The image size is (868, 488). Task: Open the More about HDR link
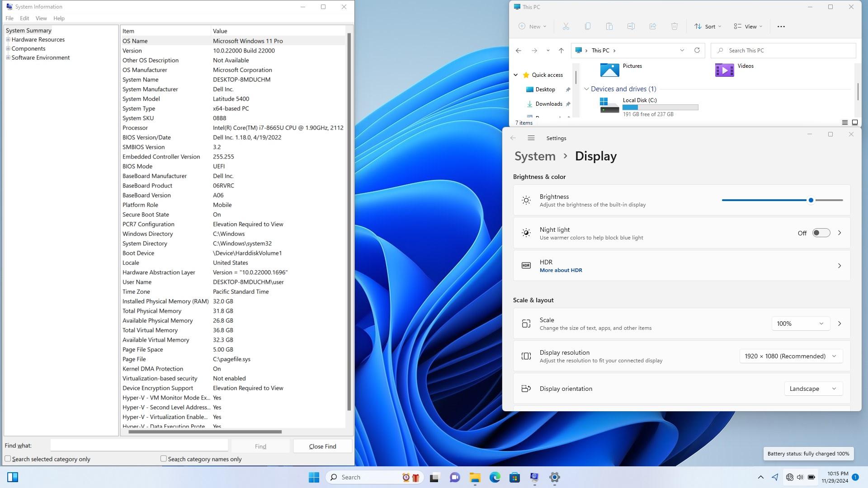[561, 270]
